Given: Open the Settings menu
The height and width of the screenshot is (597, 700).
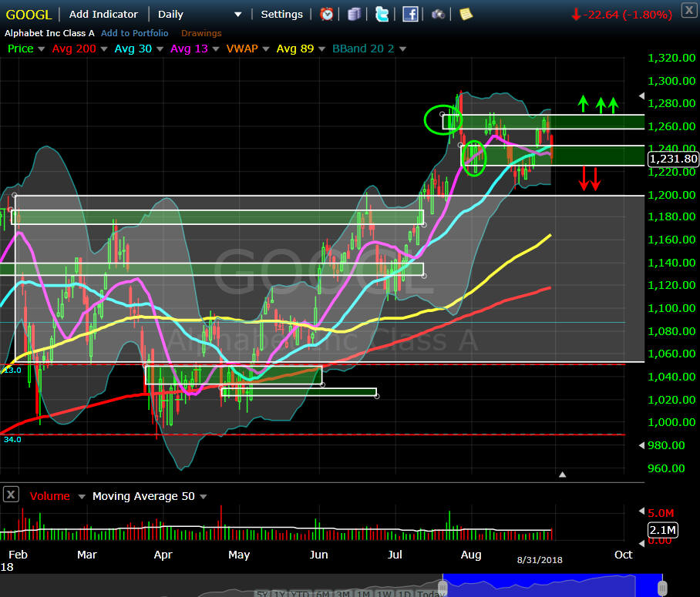Looking at the screenshot, I should (x=281, y=14).
